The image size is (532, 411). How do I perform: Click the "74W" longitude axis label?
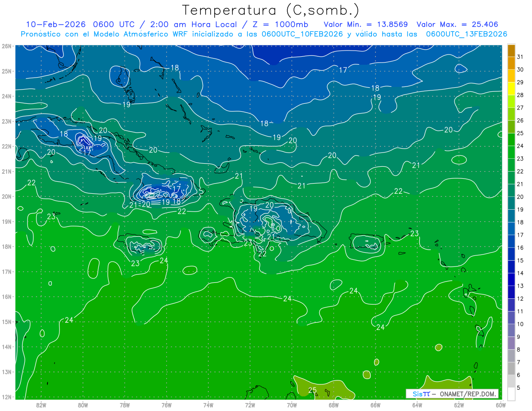(208, 405)
